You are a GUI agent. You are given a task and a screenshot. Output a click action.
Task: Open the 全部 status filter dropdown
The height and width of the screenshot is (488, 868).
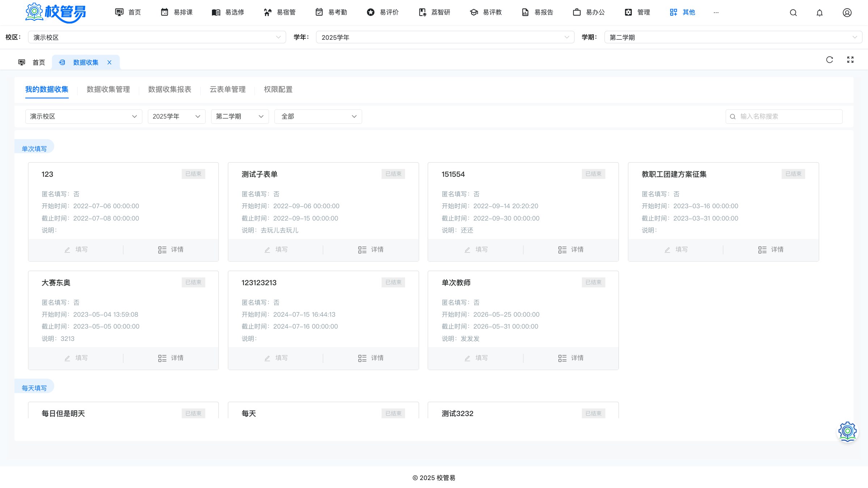tap(318, 116)
